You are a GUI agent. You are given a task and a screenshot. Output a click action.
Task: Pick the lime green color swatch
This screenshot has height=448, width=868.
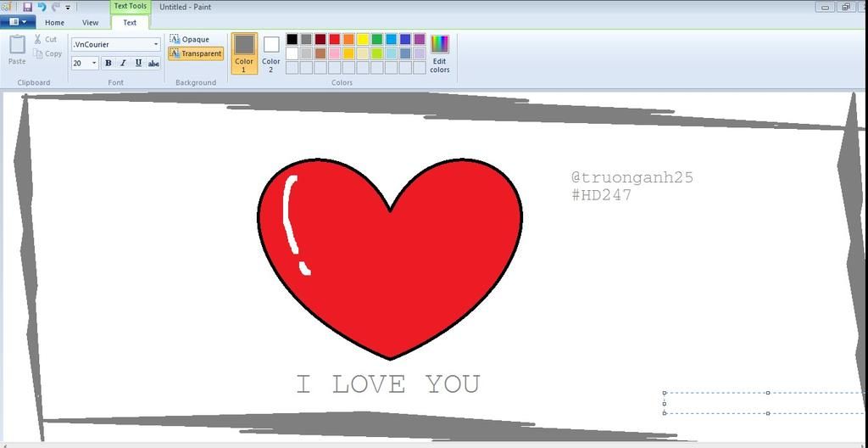tap(377, 53)
